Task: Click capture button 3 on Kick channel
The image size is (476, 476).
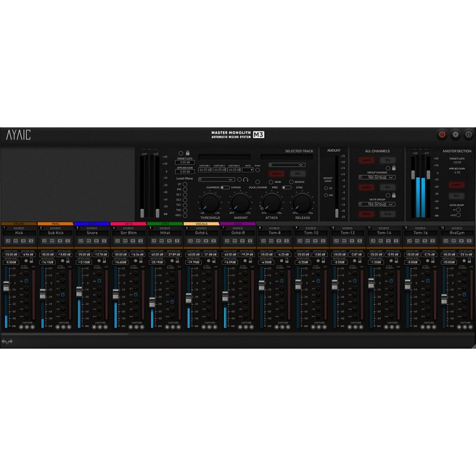Action: coord(33,327)
